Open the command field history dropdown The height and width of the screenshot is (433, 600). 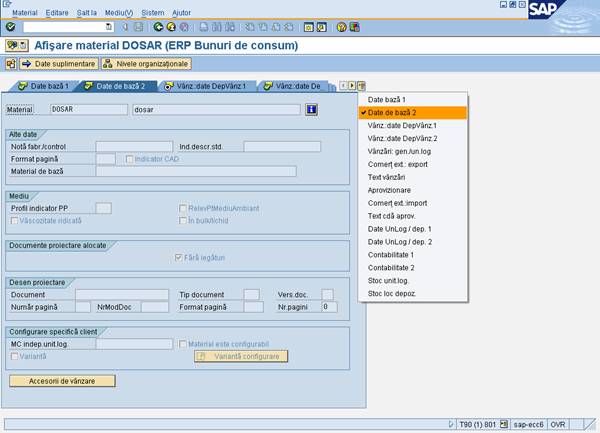109,27
